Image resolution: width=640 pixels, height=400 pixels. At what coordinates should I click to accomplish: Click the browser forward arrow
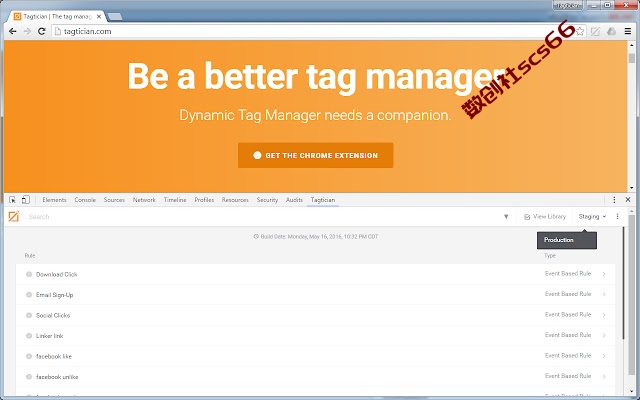[27, 31]
